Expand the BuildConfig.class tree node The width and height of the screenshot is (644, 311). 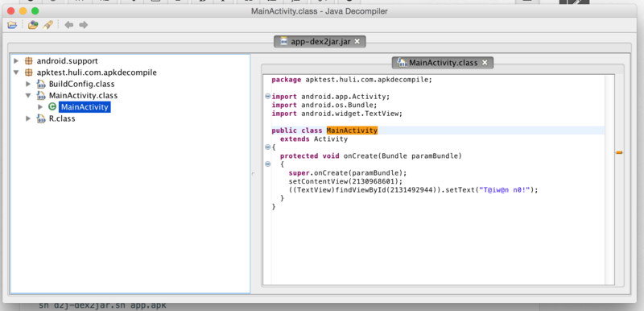point(28,85)
